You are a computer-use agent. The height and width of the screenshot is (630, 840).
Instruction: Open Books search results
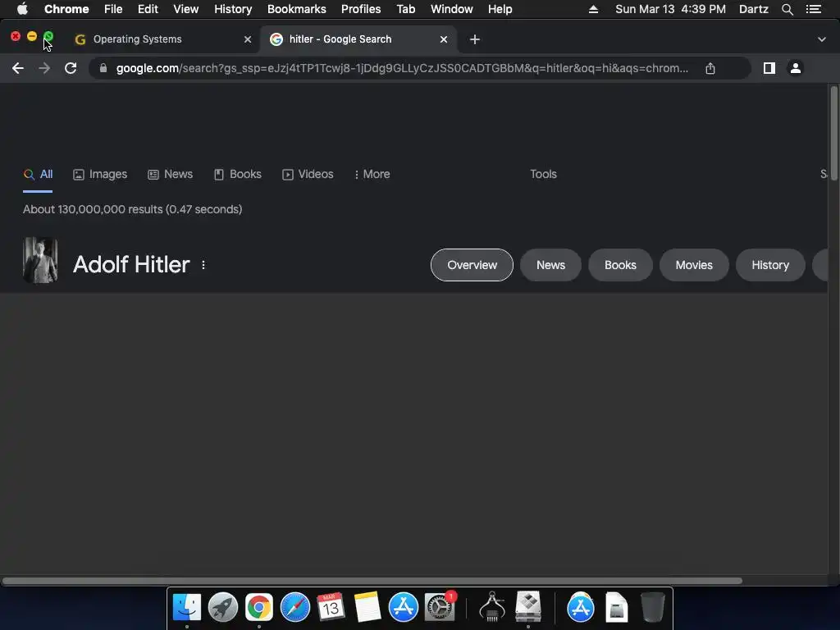tap(238, 174)
